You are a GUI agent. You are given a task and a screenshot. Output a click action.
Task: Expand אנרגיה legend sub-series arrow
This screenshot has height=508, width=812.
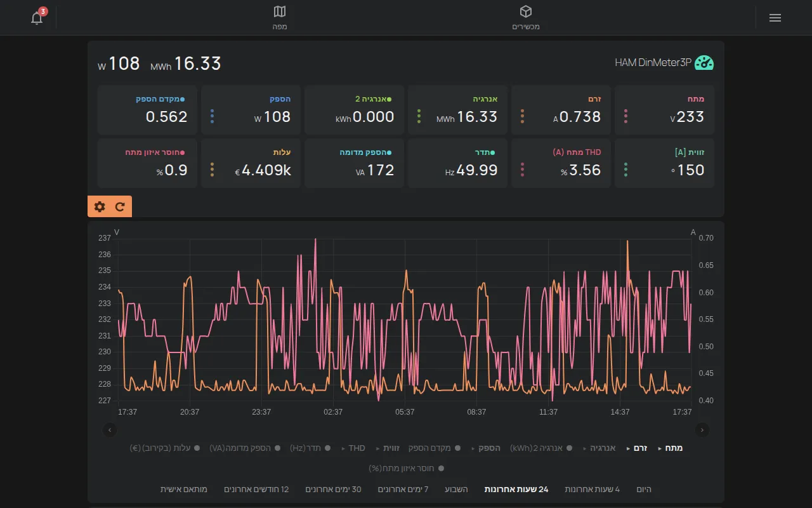pyautogui.click(x=586, y=448)
